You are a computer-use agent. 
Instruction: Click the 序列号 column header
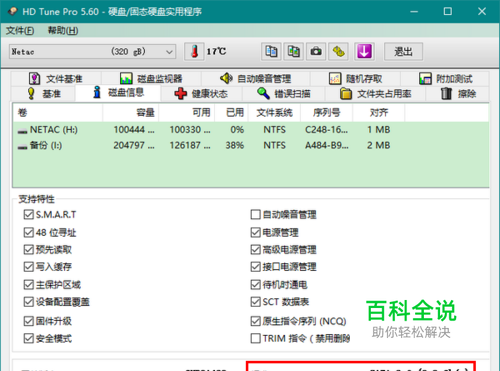click(327, 112)
